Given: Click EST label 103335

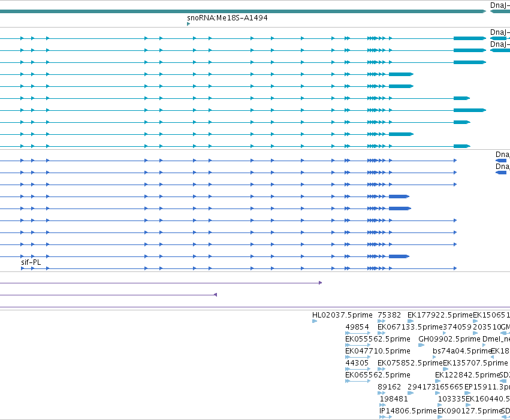Looking at the screenshot, I should click(452, 399).
